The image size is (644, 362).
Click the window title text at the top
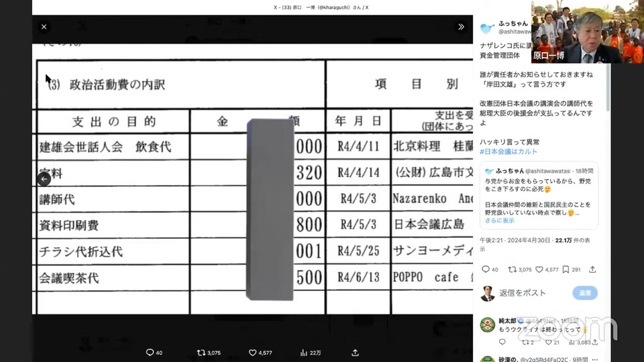(x=321, y=7)
